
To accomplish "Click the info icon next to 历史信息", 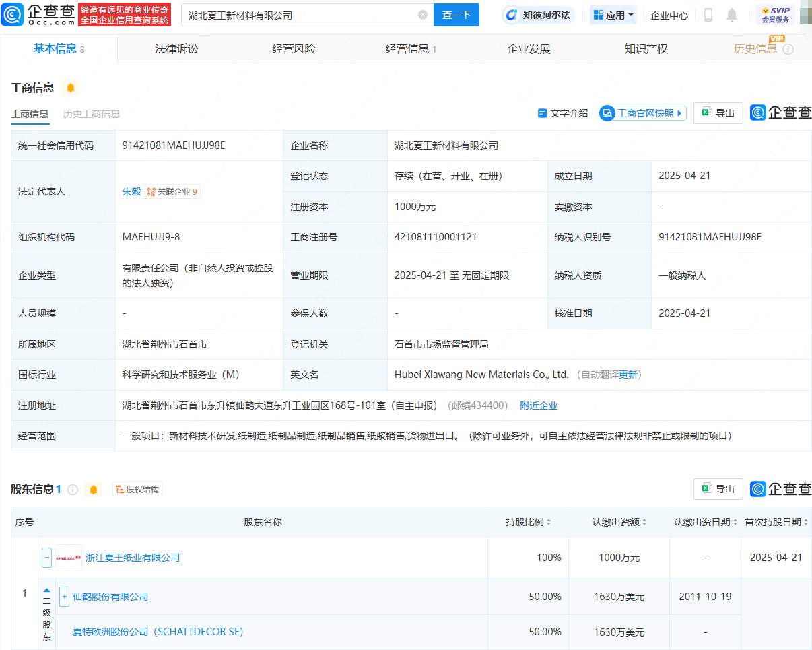I will 788,49.
